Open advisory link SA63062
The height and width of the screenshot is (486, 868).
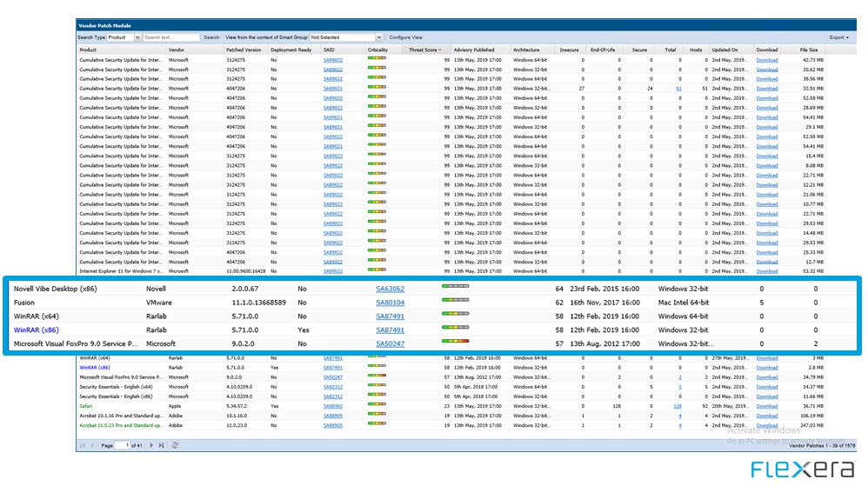[390, 289]
